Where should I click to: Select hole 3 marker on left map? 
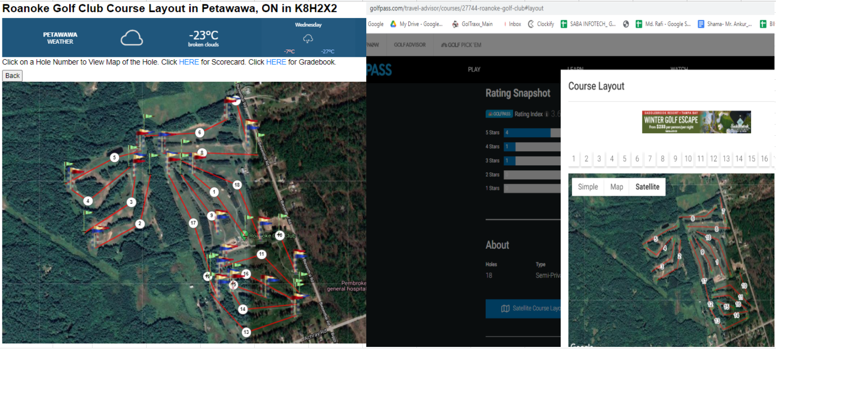point(131,202)
